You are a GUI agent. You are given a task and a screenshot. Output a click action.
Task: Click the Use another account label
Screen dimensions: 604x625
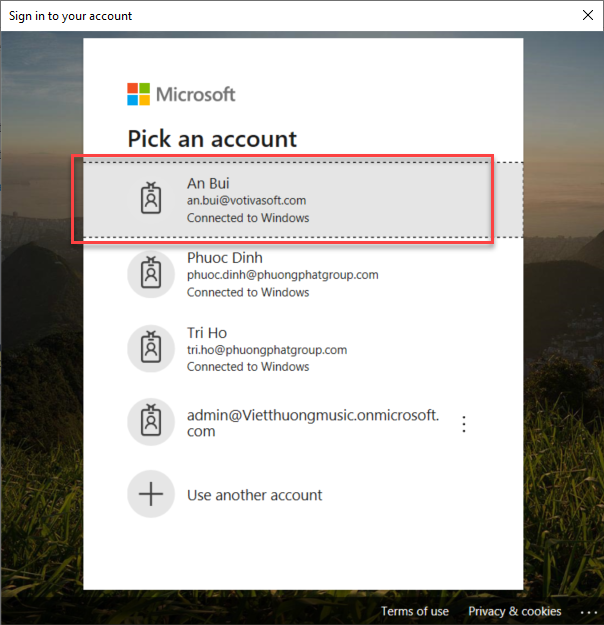(254, 495)
